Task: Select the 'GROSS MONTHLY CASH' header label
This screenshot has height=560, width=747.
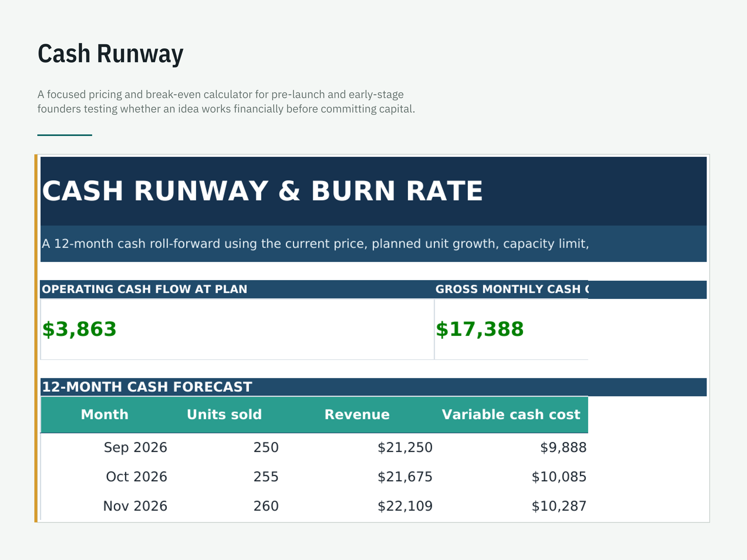Action: pyautogui.click(x=512, y=289)
